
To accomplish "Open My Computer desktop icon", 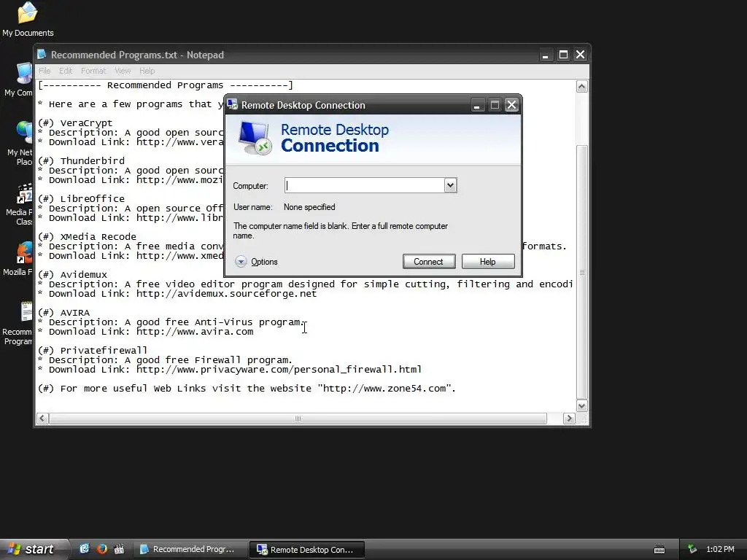I will (x=20, y=79).
